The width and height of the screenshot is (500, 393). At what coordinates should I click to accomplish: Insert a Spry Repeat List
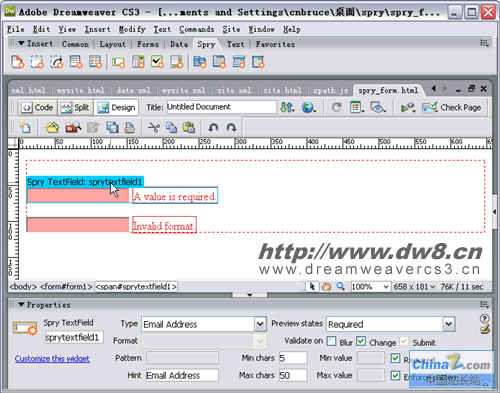coord(76,62)
